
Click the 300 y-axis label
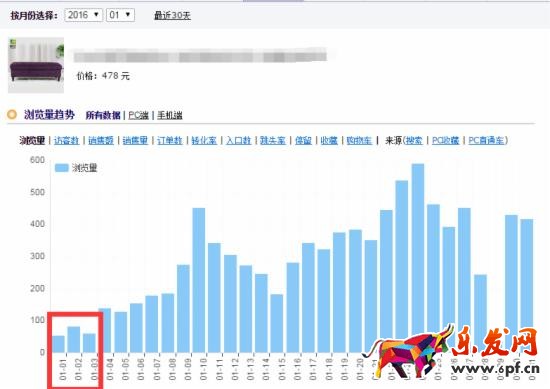click(x=38, y=256)
